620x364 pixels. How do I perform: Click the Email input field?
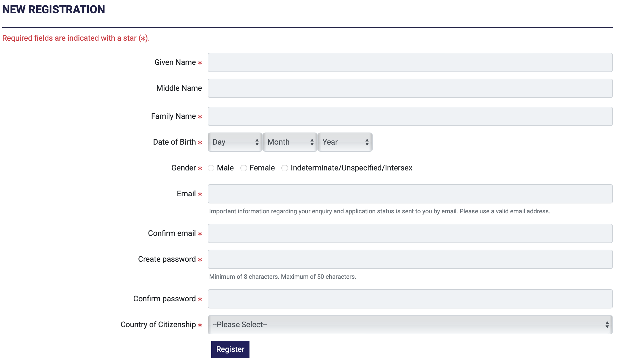[410, 194]
